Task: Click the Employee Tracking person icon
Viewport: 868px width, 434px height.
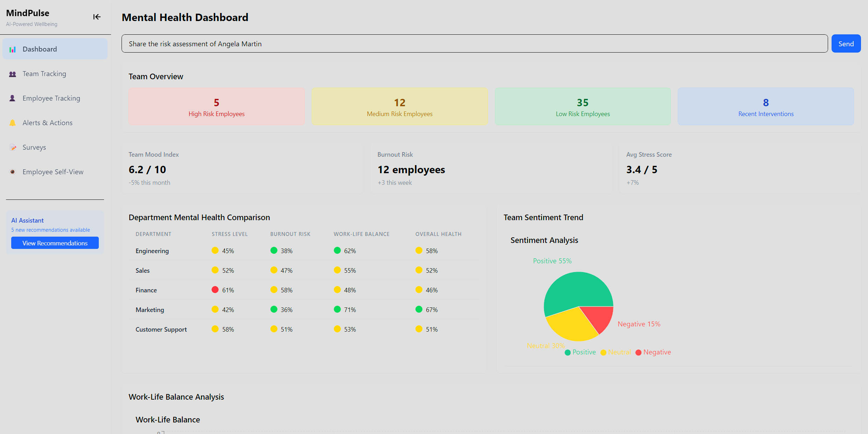Action: (x=13, y=99)
